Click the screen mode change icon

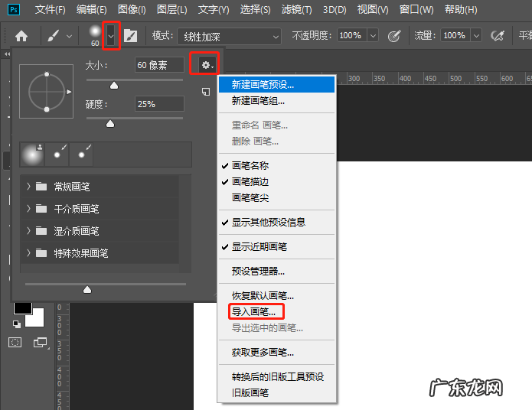[41, 343]
